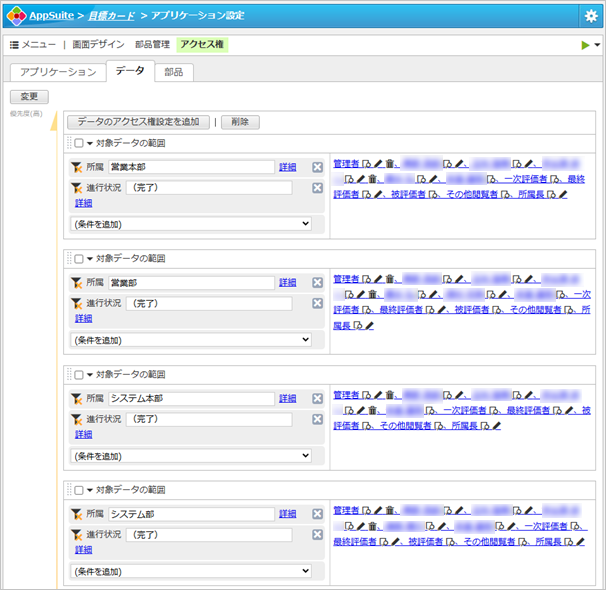Open 詳細 link next to 営業本部 field

pos(288,167)
